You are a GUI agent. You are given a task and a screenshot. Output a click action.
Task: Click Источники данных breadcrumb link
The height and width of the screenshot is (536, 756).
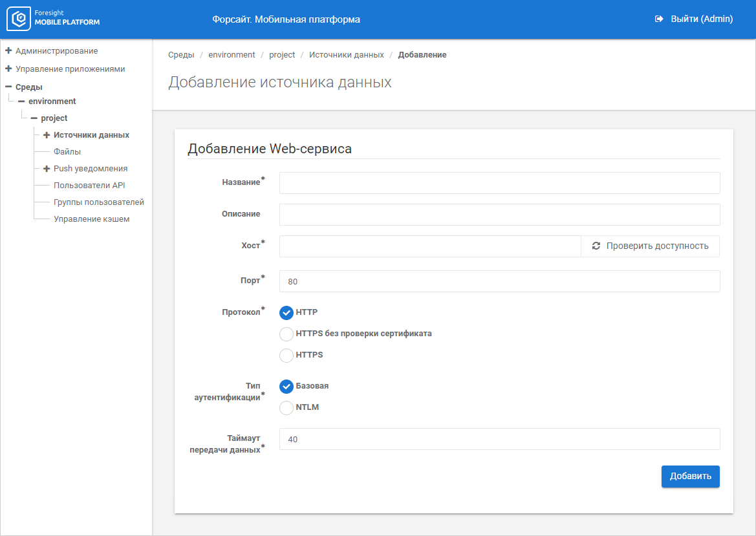tap(346, 55)
